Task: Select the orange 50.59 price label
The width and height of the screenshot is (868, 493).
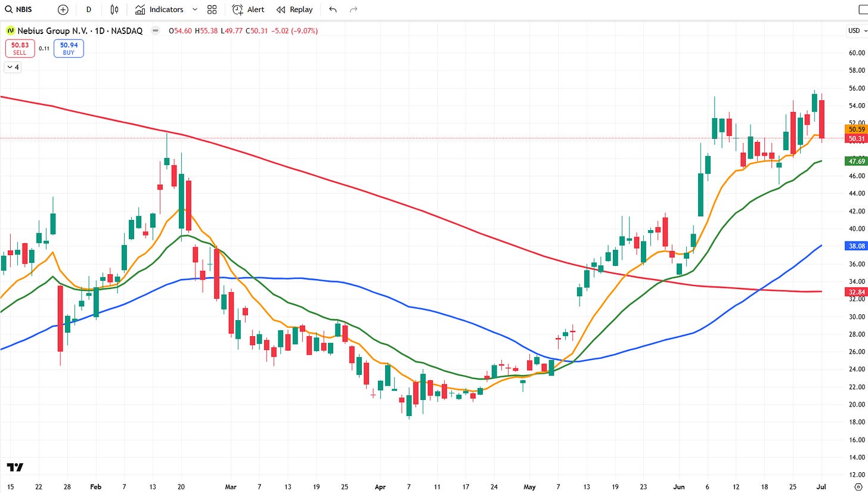Action: tap(856, 129)
